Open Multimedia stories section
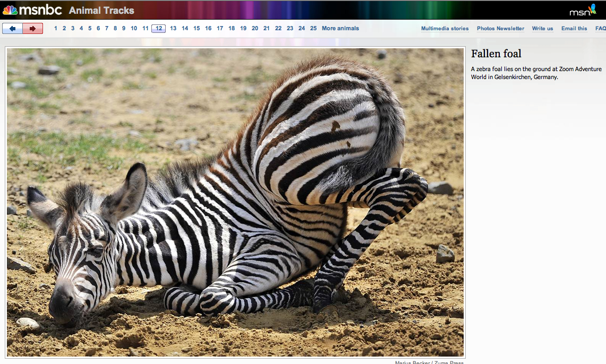606x364 pixels. 445,29
